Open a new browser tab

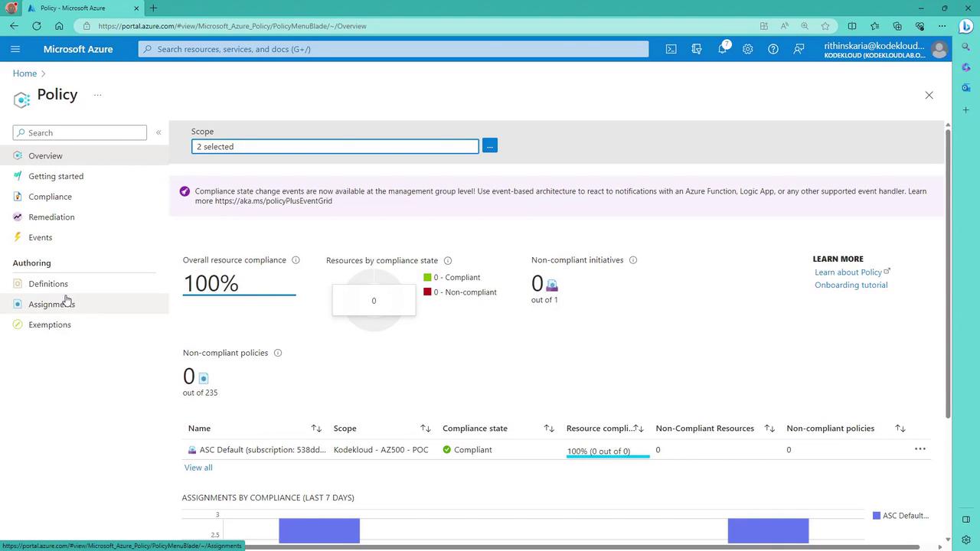(153, 8)
